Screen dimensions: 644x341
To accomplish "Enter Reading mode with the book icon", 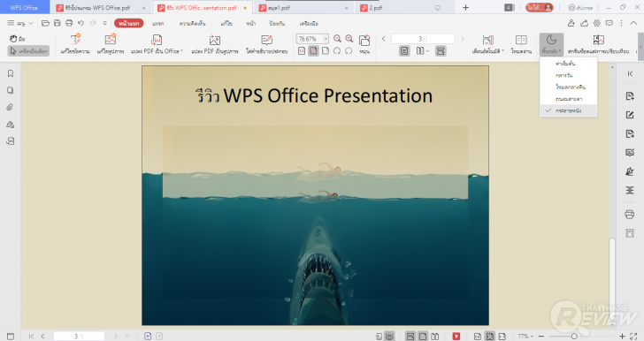I will click(521, 44).
